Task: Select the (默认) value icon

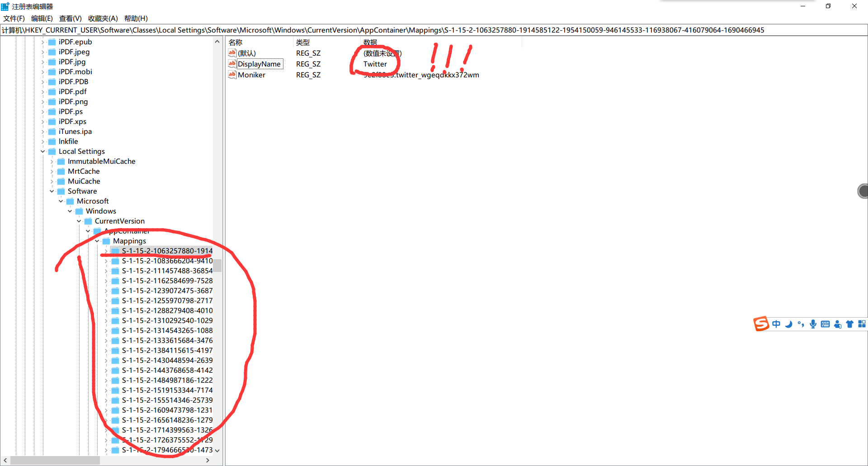Action: (232, 53)
